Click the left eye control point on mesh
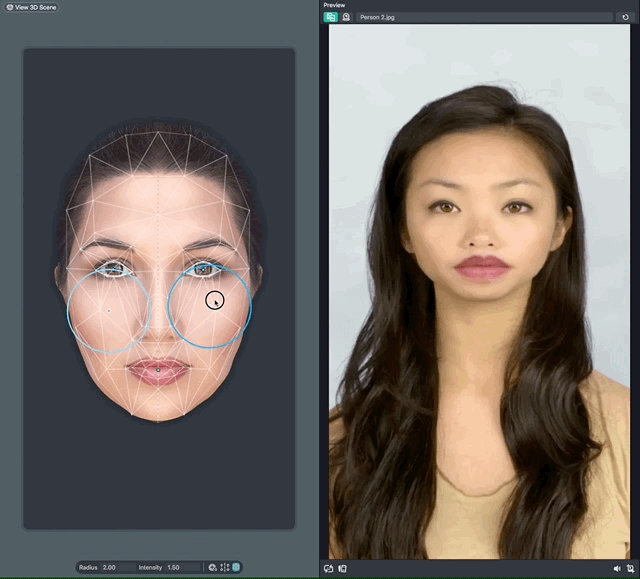The width and height of the screenshot is (640, 579). point(113,268)
